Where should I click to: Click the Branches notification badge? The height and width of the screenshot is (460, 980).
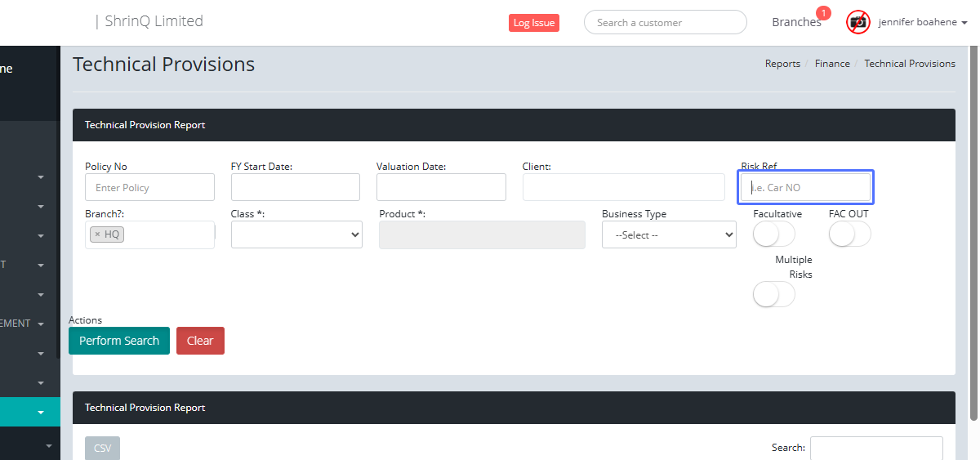click(823, 13)
